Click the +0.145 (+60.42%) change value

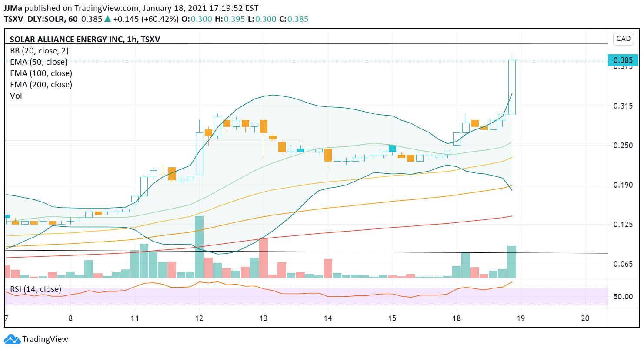point(146,19)
